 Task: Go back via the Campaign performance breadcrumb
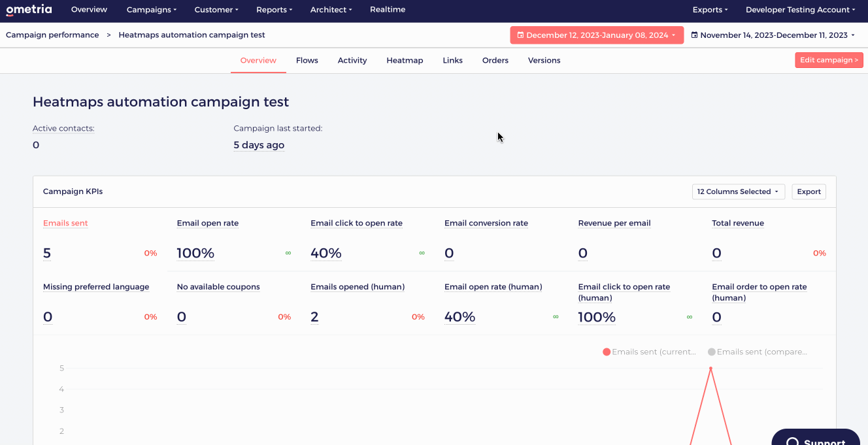pos(52,35)
